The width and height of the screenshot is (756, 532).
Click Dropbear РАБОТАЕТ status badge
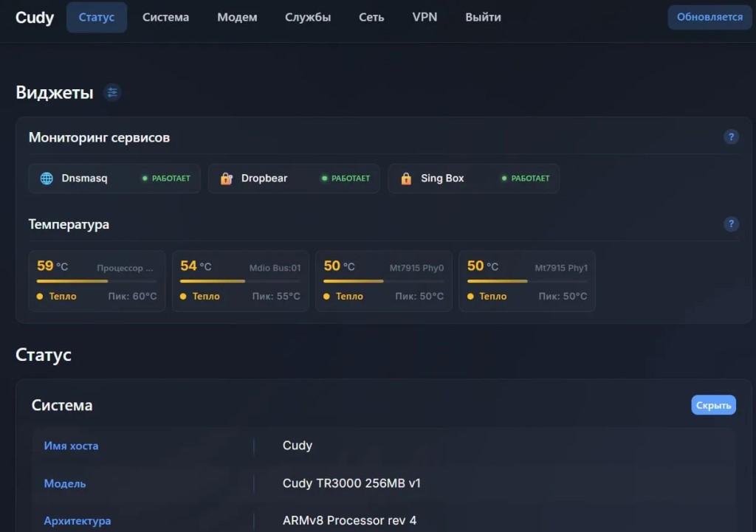(x=346, y=179)
